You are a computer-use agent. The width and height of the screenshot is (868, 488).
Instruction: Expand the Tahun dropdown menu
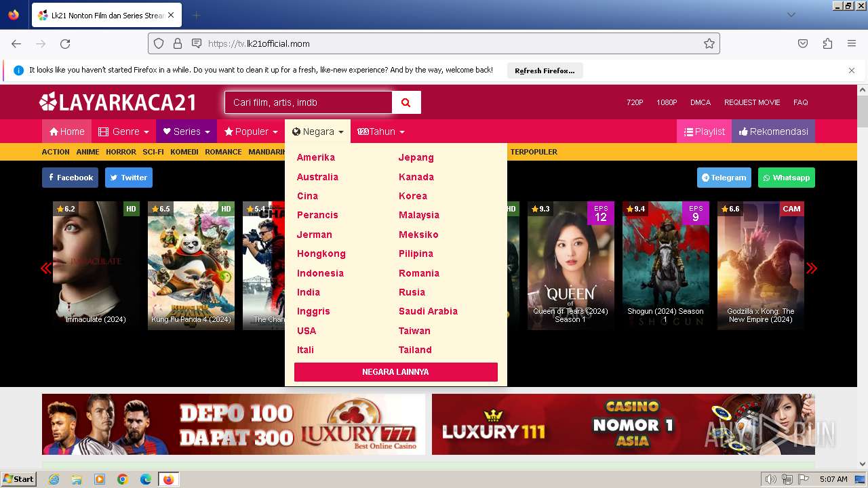click(381, 131)
